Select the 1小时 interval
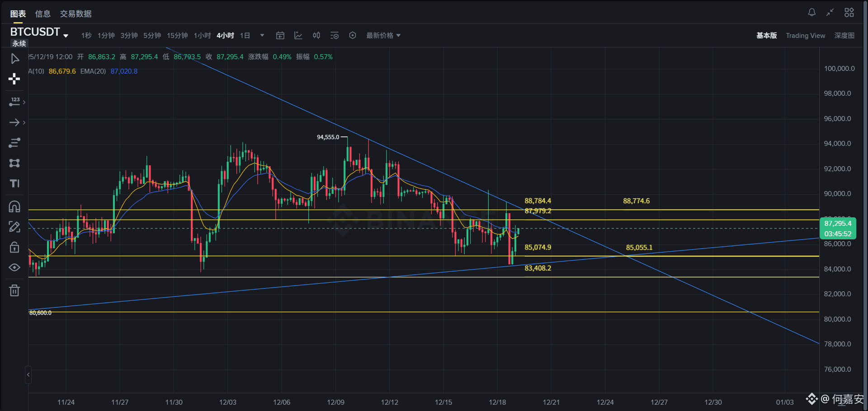 pyautogui.click(x=202, y=35)
